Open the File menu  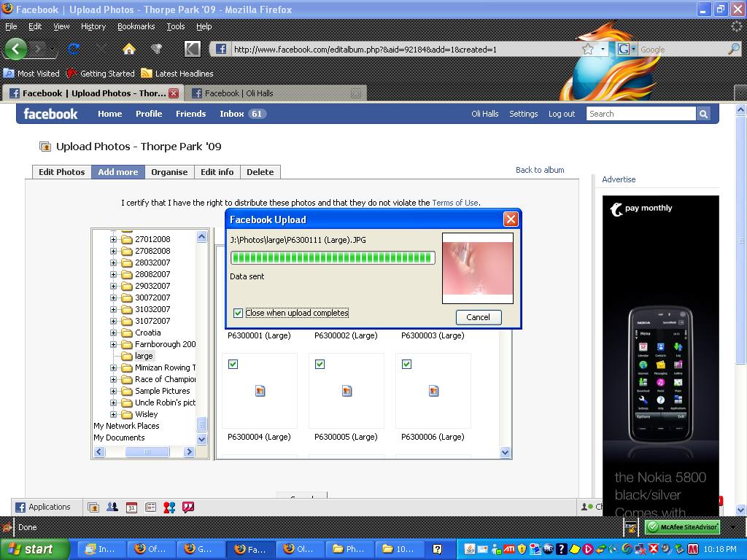coord(11,27)
